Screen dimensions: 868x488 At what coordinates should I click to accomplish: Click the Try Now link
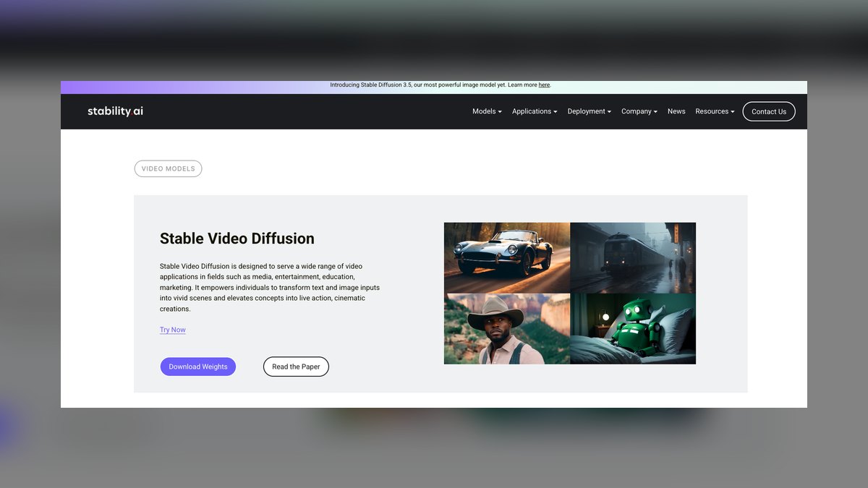click(x=173, y=330)
